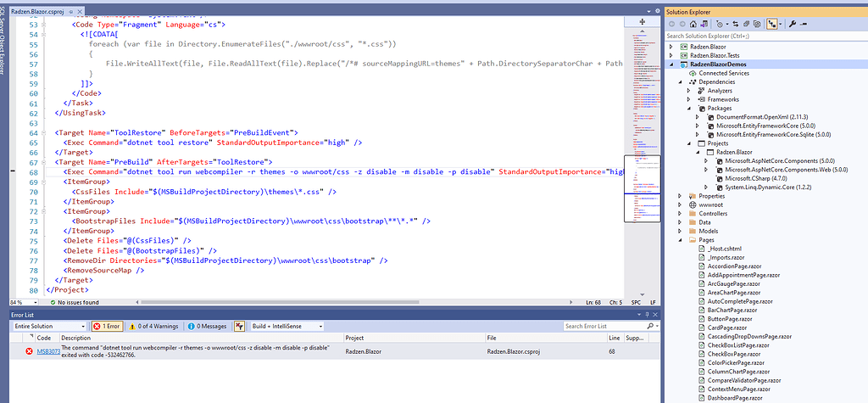This screenshot has height=403, width=868.
Task: Open Properties wrench icon in Solution Explorer
Action: click(793, 24)
